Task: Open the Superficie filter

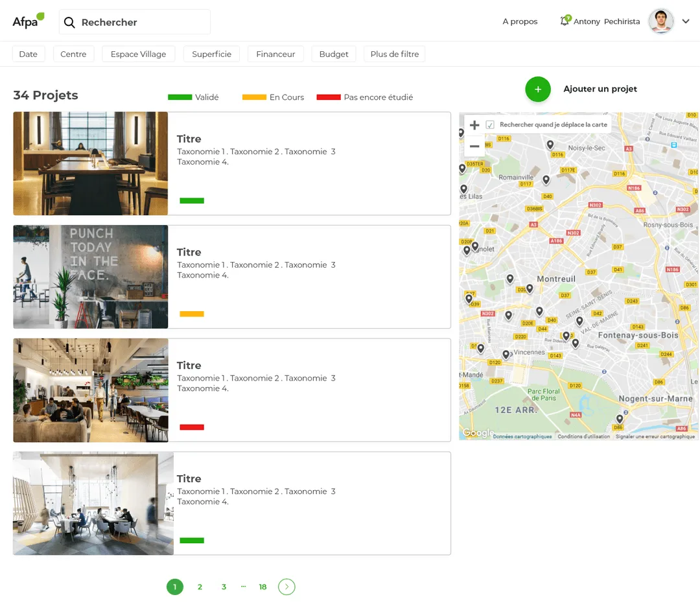Action: point(211,54)
